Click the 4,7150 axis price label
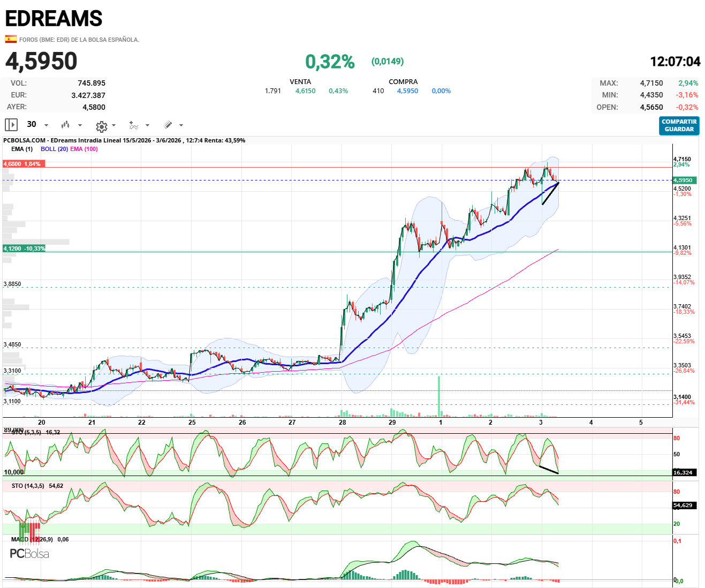 (683, 159)
